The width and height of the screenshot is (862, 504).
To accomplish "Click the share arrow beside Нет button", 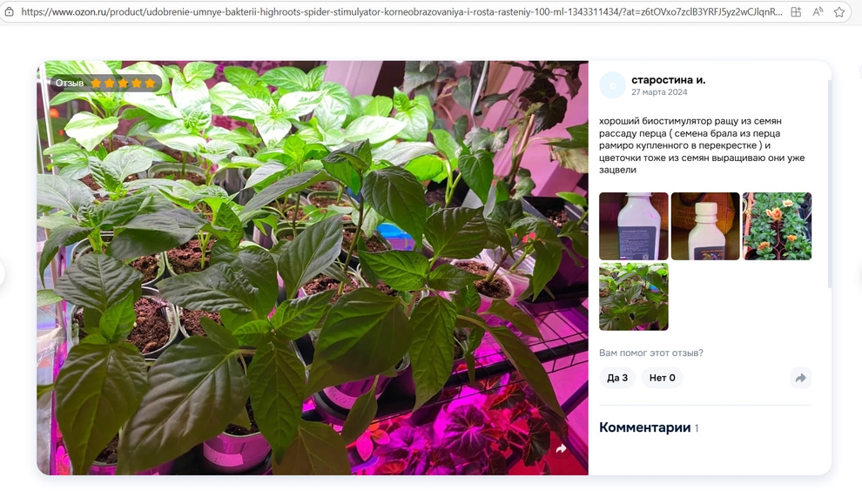I will point(800,378).
